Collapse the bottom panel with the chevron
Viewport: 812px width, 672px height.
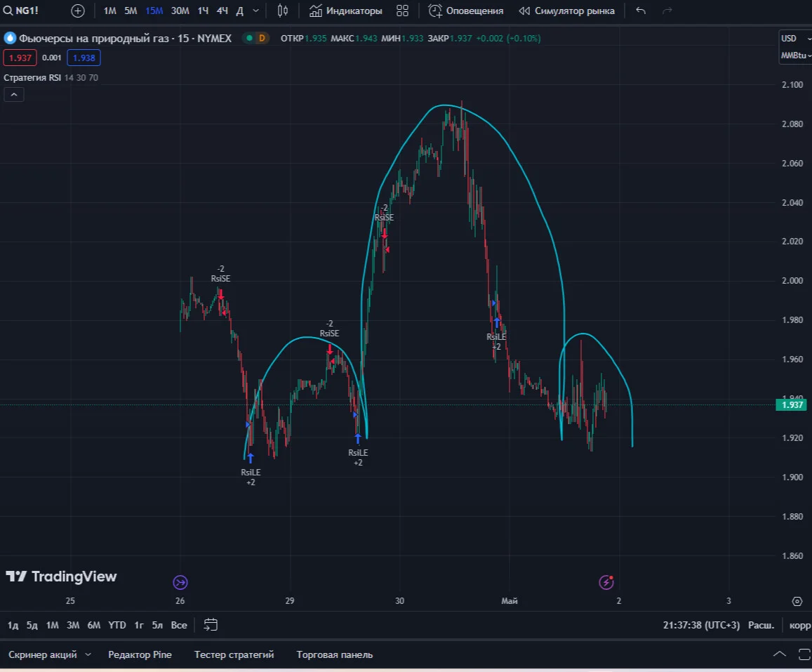[780, 654]
